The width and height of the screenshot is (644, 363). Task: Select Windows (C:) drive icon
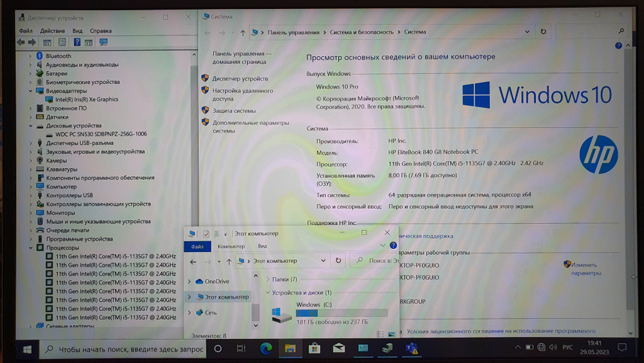281,315
